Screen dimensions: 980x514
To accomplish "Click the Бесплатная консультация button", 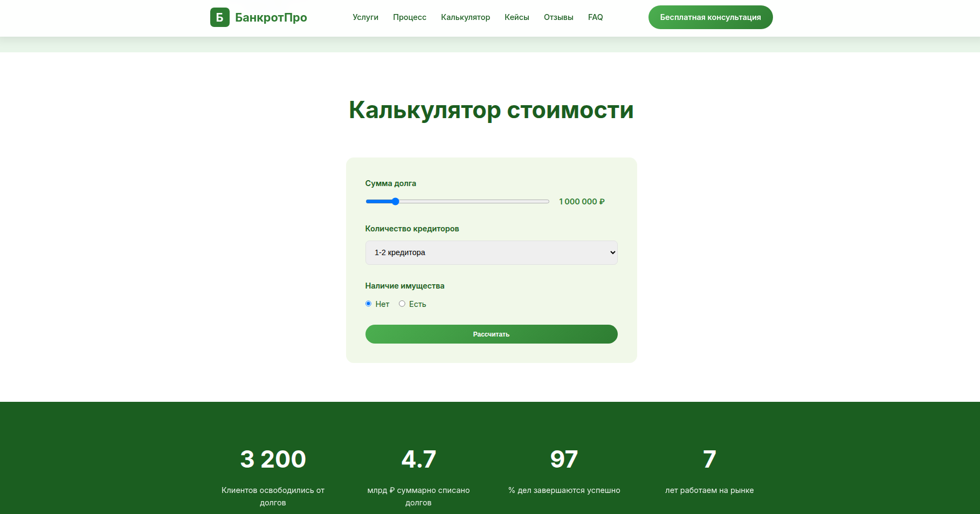I will coord(710,17).
